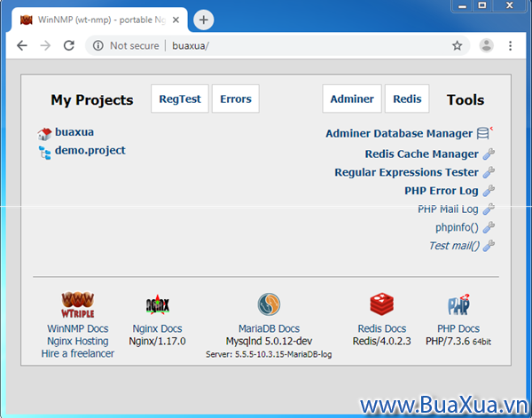
Task: Select the WinNMP (wt-nmp) tab
Action: click(99, 20)
